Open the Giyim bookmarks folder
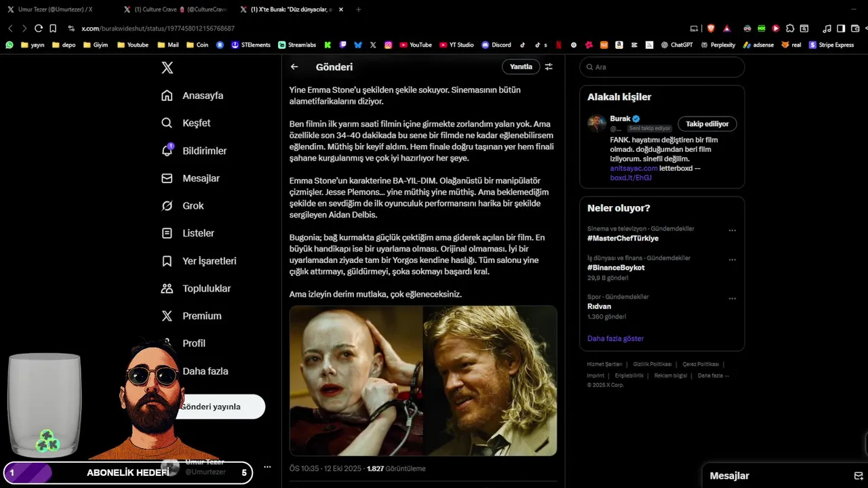Viewport: 868px width, 488px height. click(96, 45)
